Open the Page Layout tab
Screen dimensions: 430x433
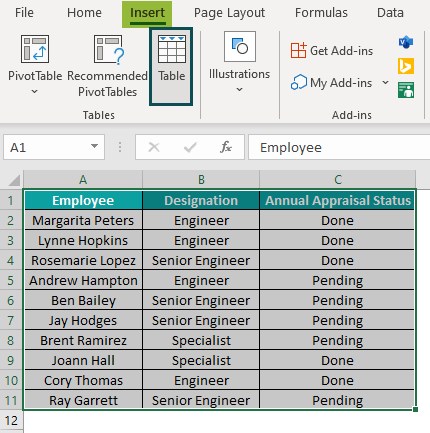[229, 13]
